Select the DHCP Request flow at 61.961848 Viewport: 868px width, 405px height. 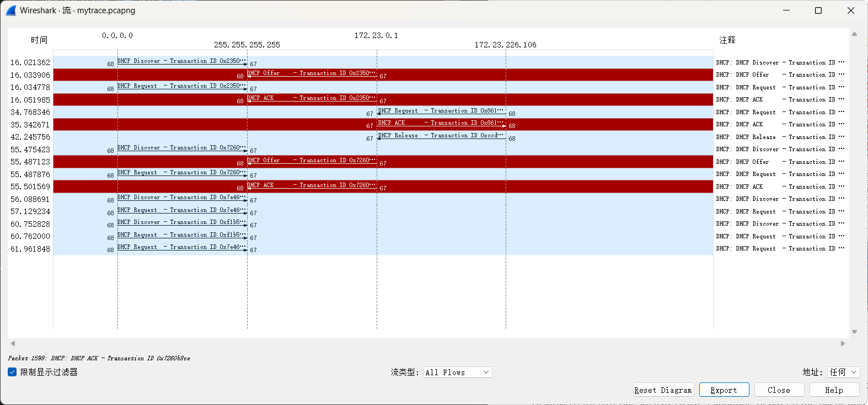[x=383, y=248]
